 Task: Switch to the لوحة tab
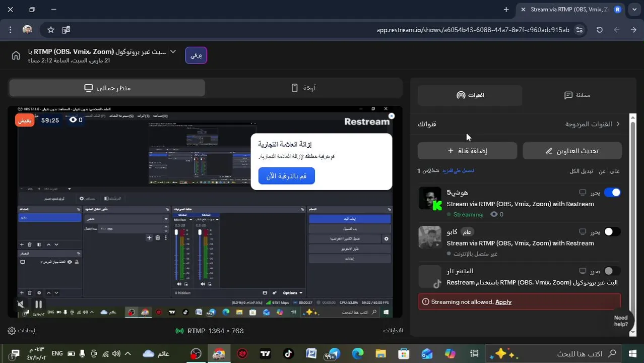(304, 88)
